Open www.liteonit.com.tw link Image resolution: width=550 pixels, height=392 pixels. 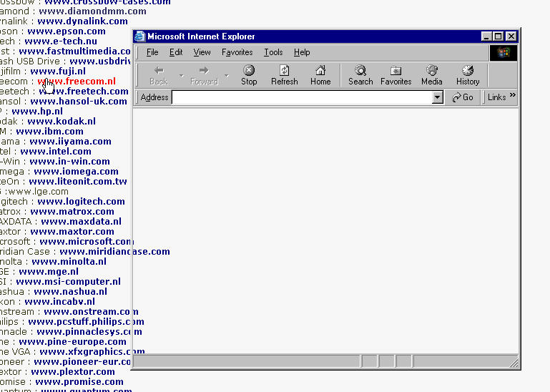[78, 182]
